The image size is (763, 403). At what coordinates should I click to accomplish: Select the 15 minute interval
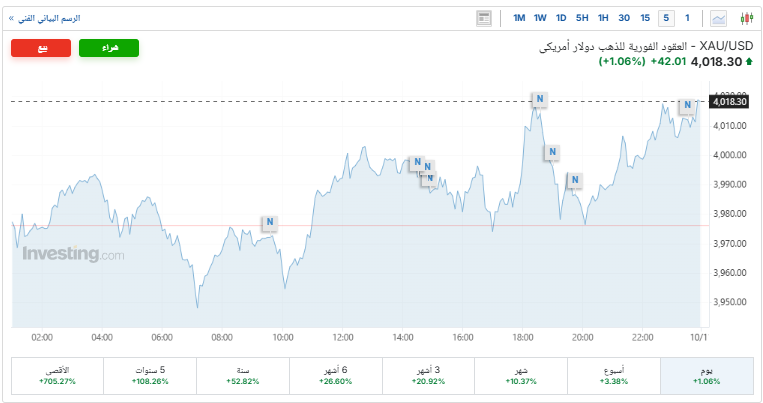click(x=645, y=18)
